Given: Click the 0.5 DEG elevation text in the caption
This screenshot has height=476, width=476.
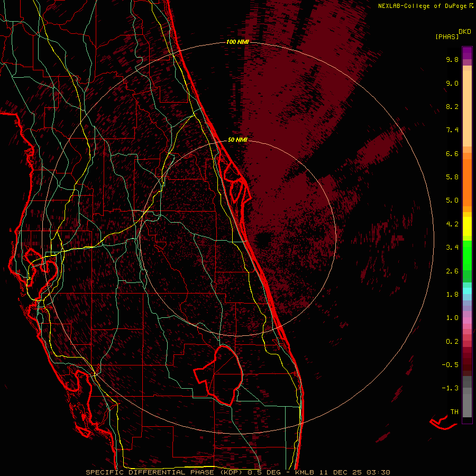Looking at the screenshot, I should click(x=263, y=472).
